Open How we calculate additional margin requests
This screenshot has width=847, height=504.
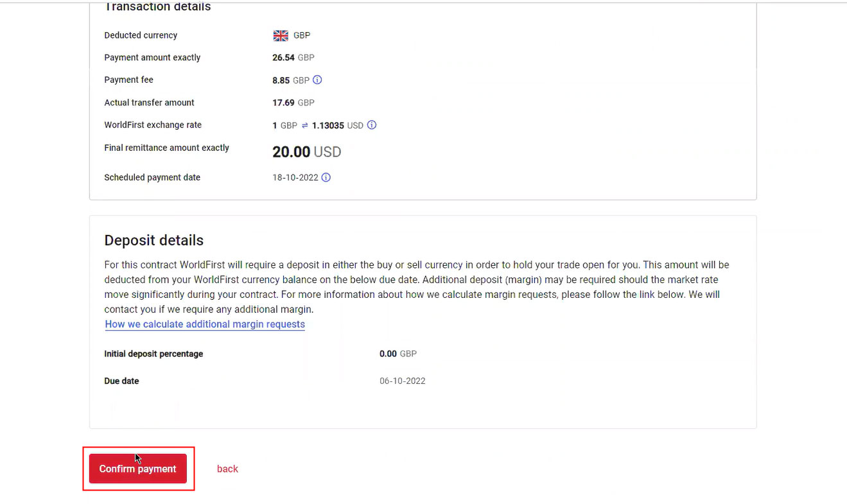click(x=205, y=324)
